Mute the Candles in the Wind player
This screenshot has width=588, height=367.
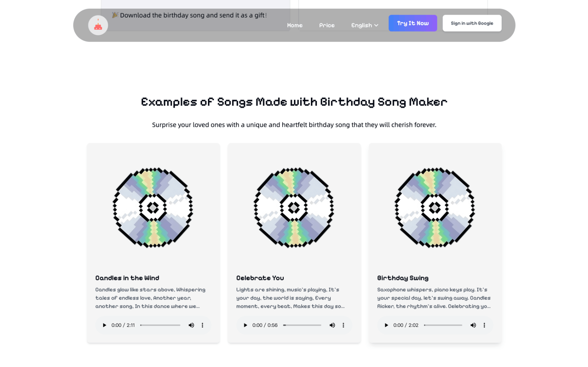[x=191, y=325]
